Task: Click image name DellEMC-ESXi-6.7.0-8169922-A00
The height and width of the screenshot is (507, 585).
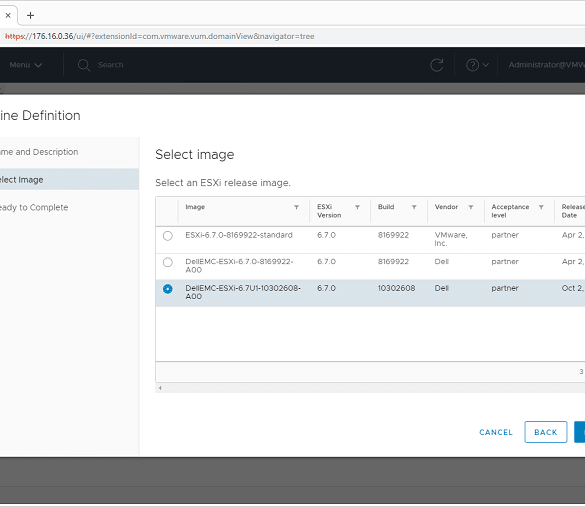Action: point(239,266)
